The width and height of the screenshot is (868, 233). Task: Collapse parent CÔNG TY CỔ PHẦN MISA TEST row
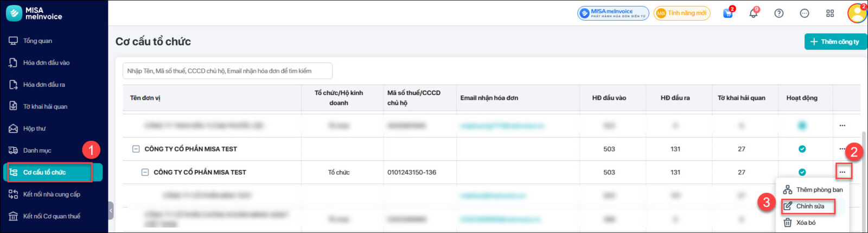click(136, 149)
